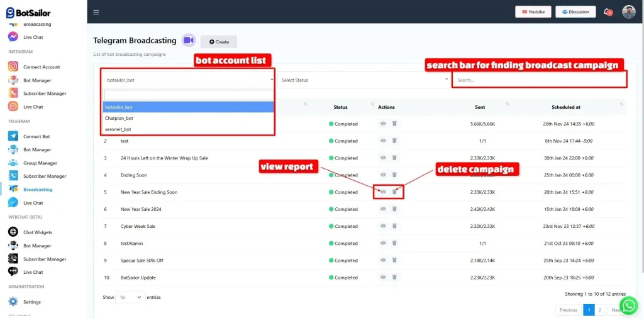This screenshot has height=319, width=644.
Task: Open Telegram Broadcasting in sidebar
Action: point(37,190)
